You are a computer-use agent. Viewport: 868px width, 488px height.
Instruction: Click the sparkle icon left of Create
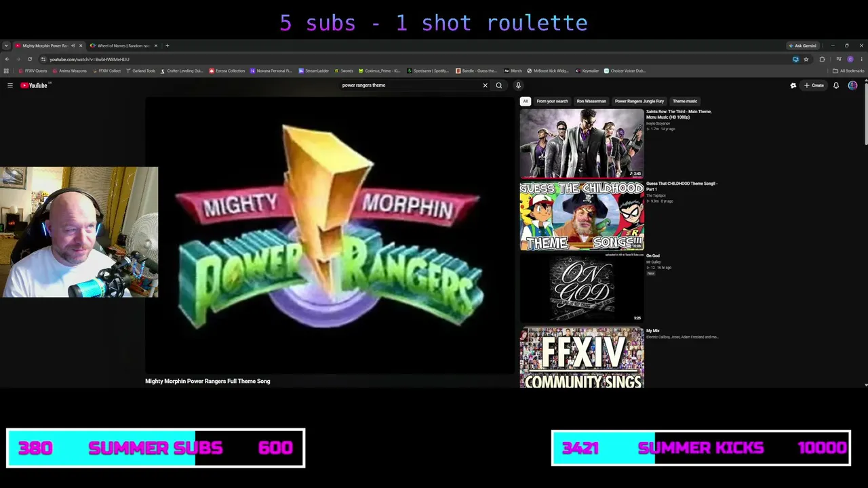pos(793,85)
